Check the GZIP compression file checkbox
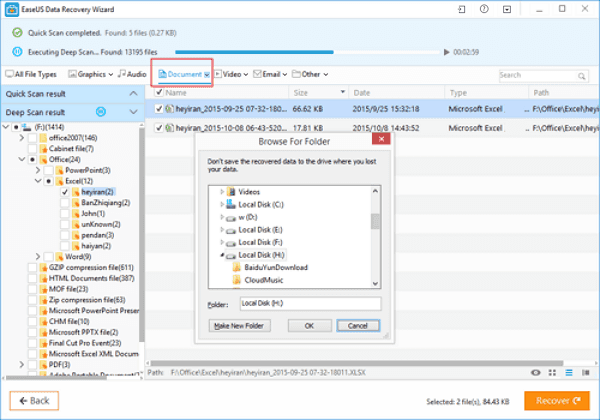The width and height of the screenshot is (600, 420). coord(33,267)
